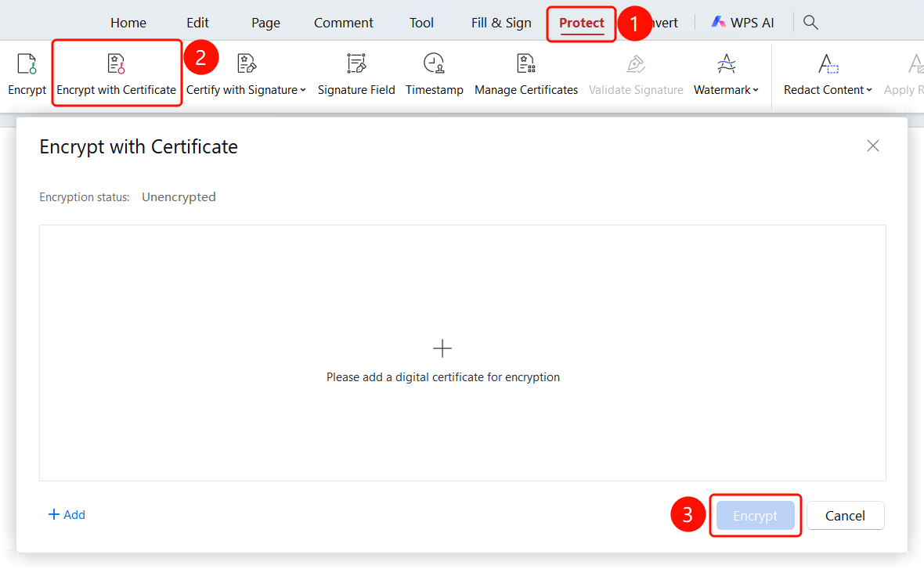Switch to the Edit tab
The image size is (924, 569).
pyautogui.click(x=197, y=23)
